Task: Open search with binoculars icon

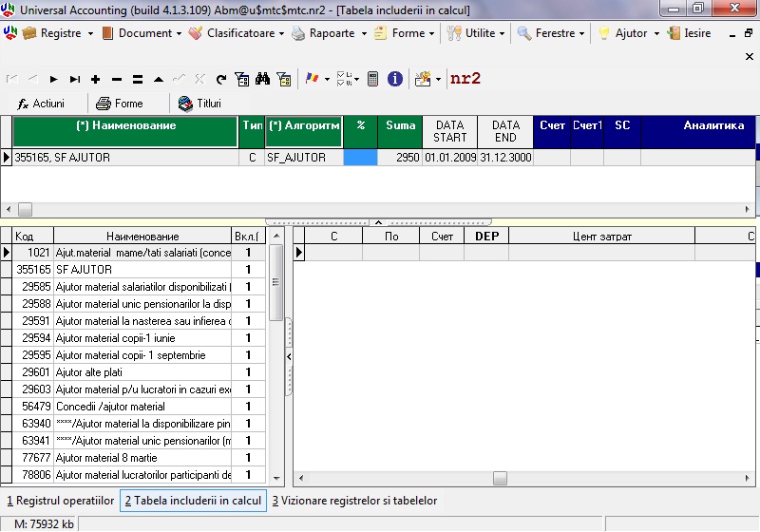Action: pyautogui.click(x=263, y=79)
